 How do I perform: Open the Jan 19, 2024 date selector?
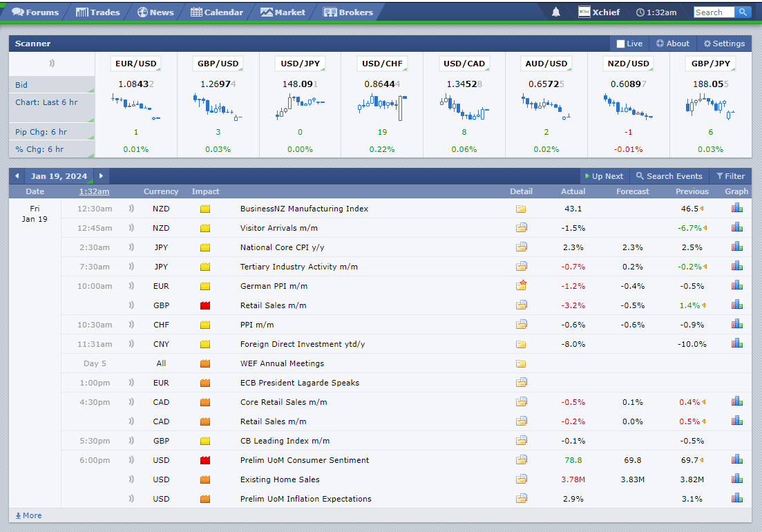point(59,176)
